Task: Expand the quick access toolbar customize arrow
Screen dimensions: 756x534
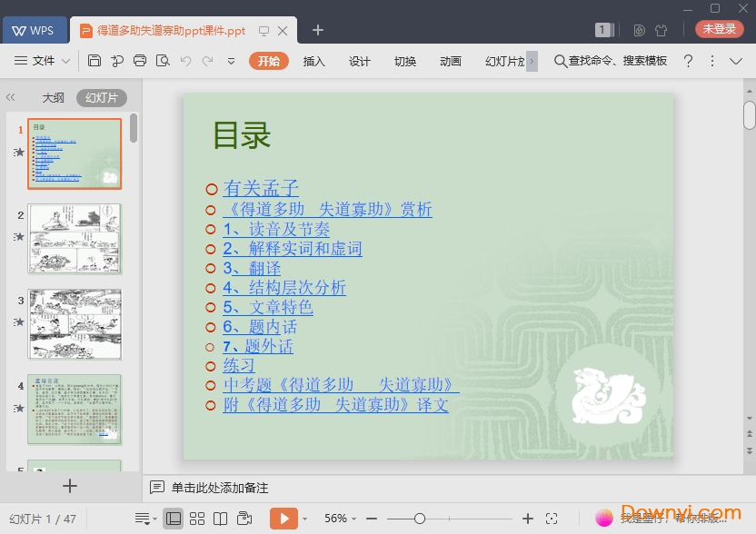Action: click(231, 61)
